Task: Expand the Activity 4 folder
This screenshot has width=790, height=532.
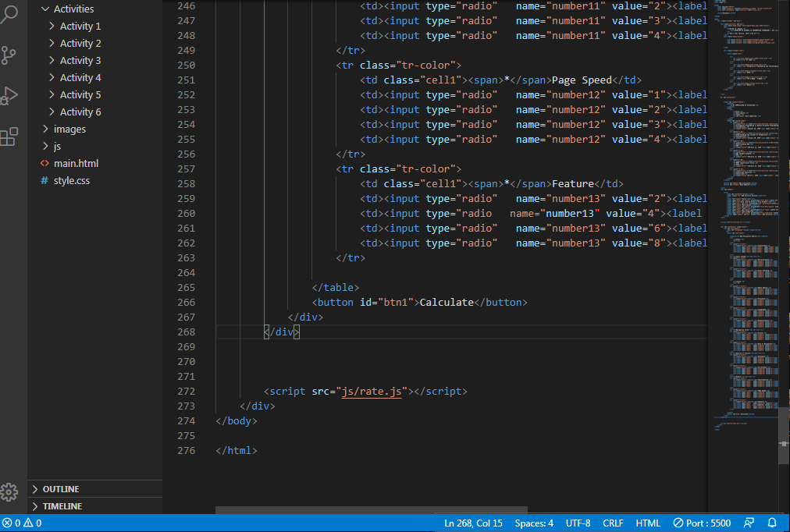Action: pyautogui.click(x=52, y=77)
